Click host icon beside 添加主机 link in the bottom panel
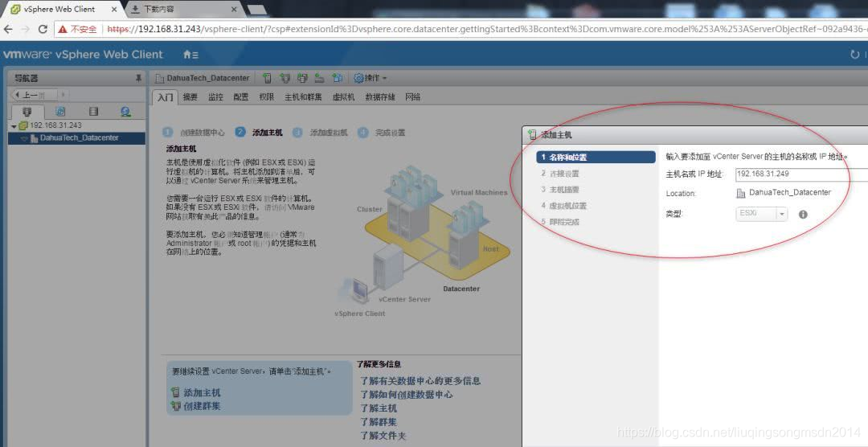This screenshot has width=868, height=447. tap(175, 392)
